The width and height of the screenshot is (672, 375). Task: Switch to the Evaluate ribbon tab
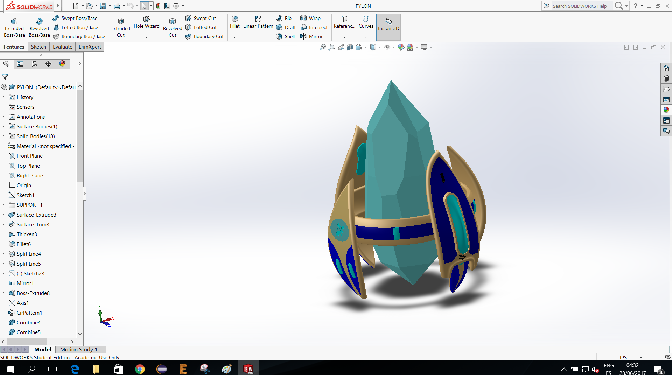62,47
